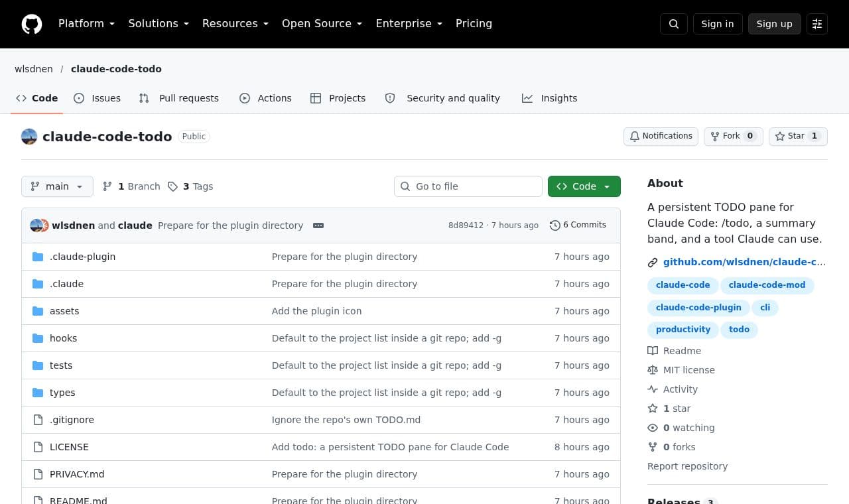Screen dimensions: 849x504
Task: Select the claude-code-plugin topic tag
Action: coord(698,308)
